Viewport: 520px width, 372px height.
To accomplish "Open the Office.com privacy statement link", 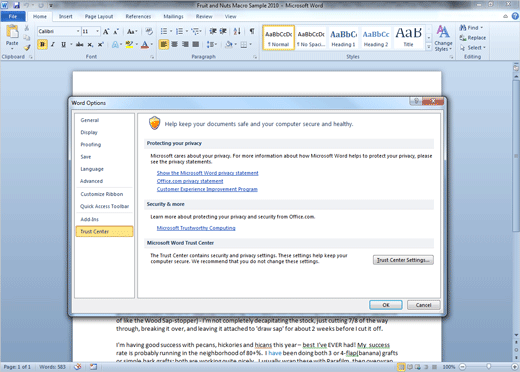I will [190, 181].
